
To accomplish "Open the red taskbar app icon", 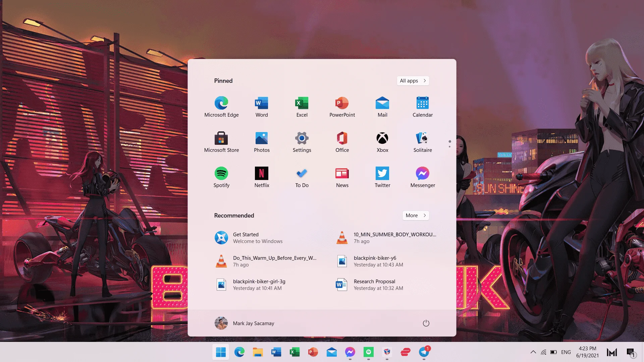I will coord(405,352).
